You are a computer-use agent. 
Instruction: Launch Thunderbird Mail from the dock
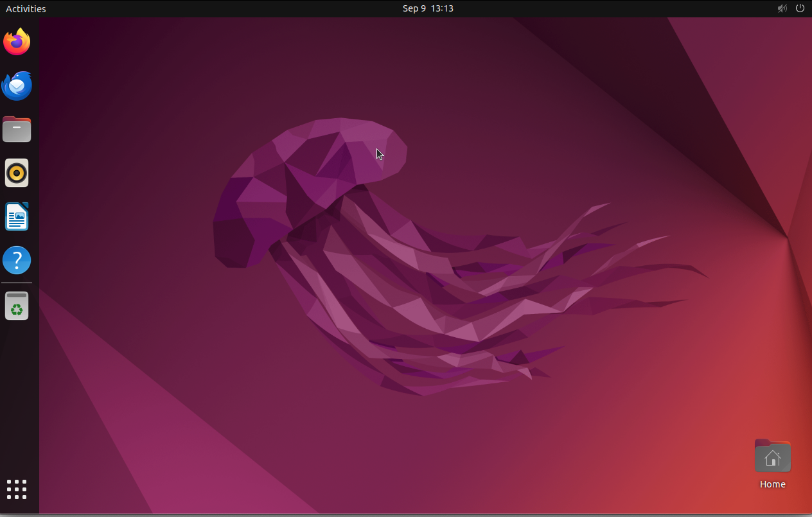pos(17,85)
